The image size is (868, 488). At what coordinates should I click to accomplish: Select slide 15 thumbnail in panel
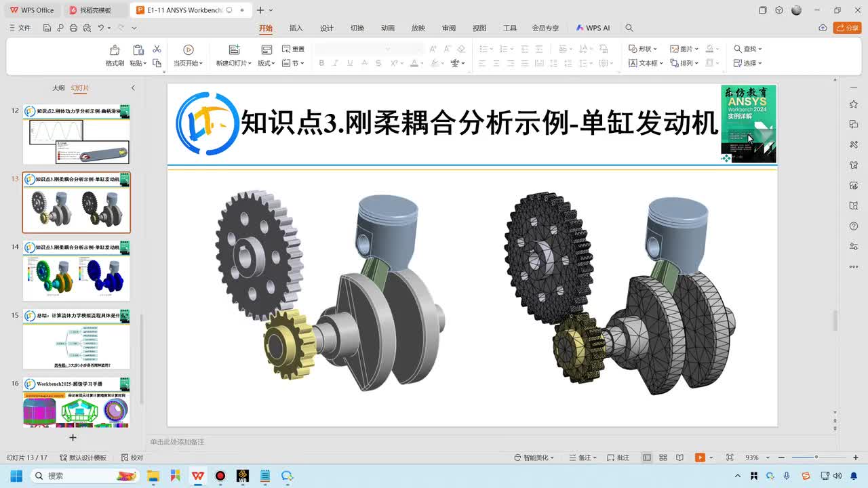77,340
